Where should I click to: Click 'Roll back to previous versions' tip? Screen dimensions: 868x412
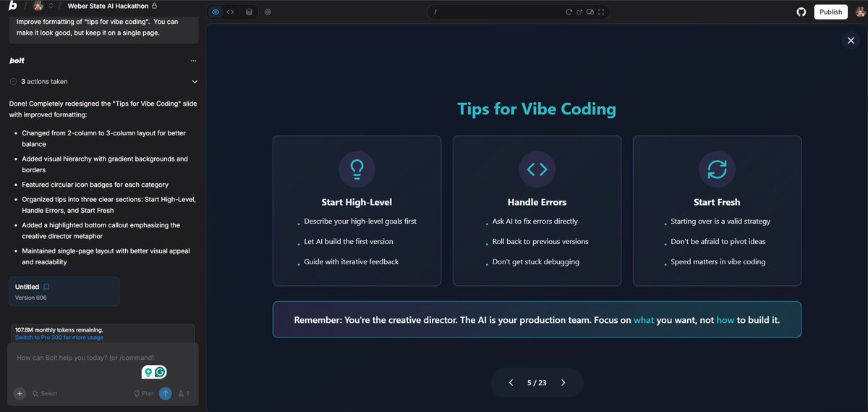coord(540,242)
